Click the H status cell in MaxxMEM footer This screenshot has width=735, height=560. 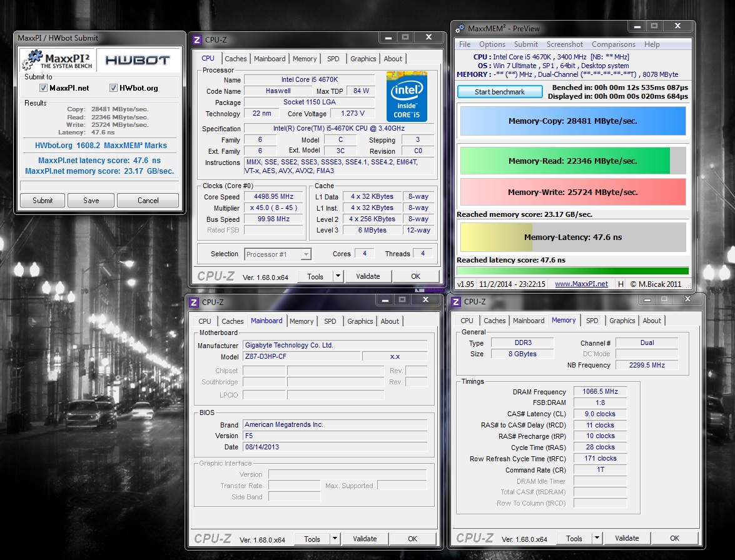point(621,284)
